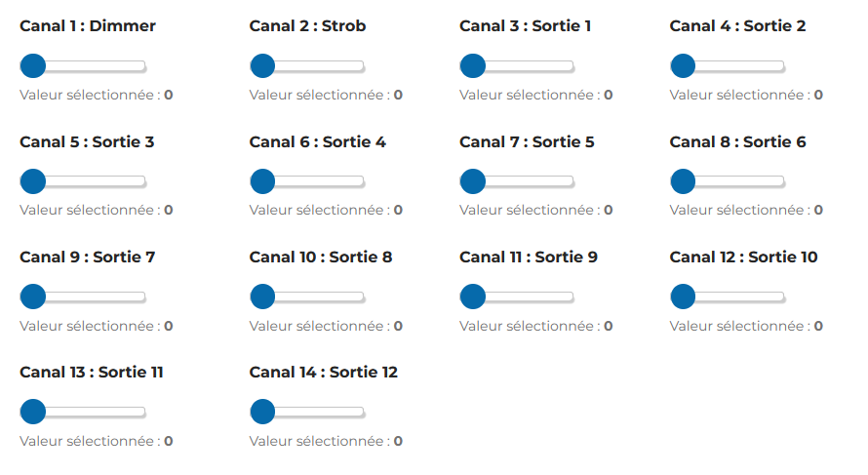Click the Canal 7 Sortie 5 slider knob
Image resolution: width=868 pixels, height=475 pixels.
473,181
